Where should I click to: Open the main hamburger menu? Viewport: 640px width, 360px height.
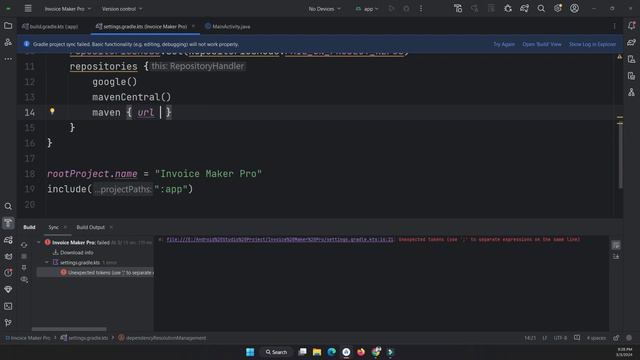(x=28, y=9)
